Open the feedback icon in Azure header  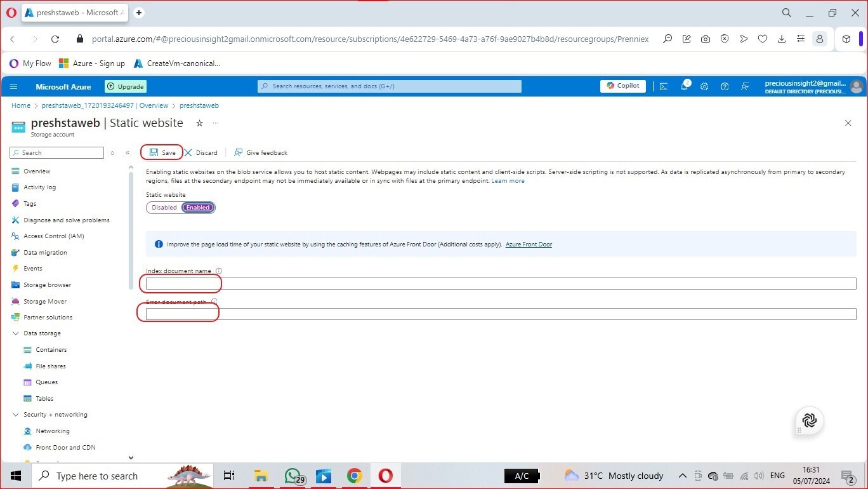[745, 86]
